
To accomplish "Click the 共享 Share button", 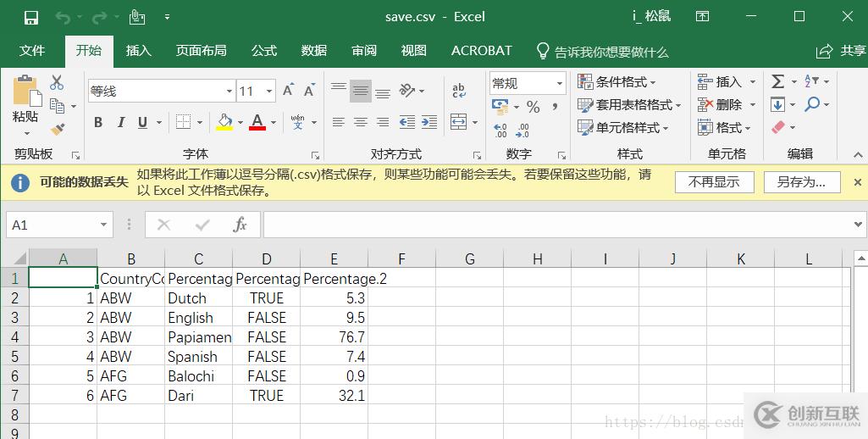I will pos(842,51).
